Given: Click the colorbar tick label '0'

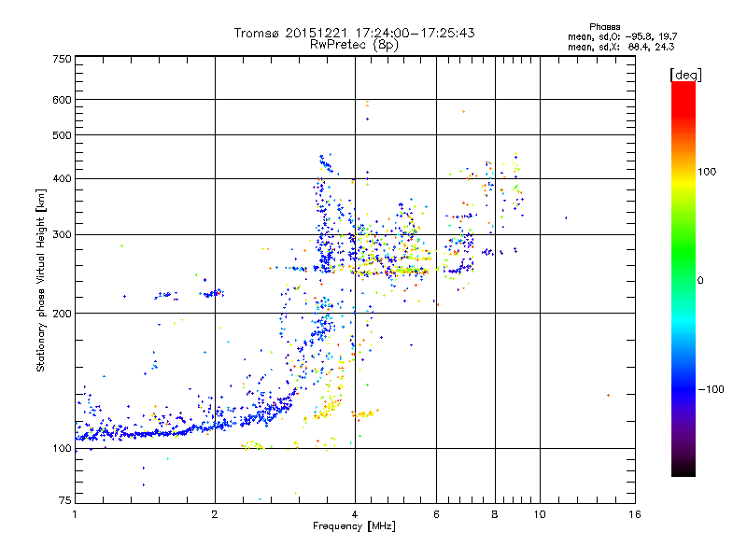Looking at the screenshot, I should pyautogui.click(x=700, y=281).
